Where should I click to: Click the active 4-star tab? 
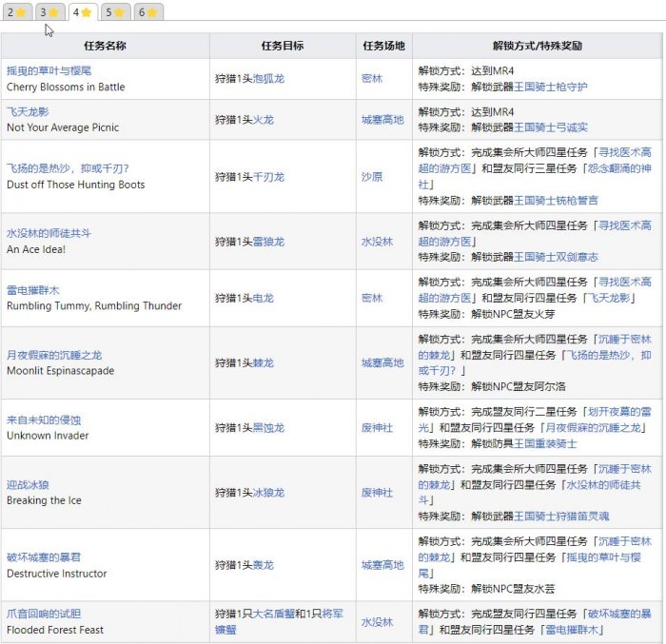pos(82,12)
